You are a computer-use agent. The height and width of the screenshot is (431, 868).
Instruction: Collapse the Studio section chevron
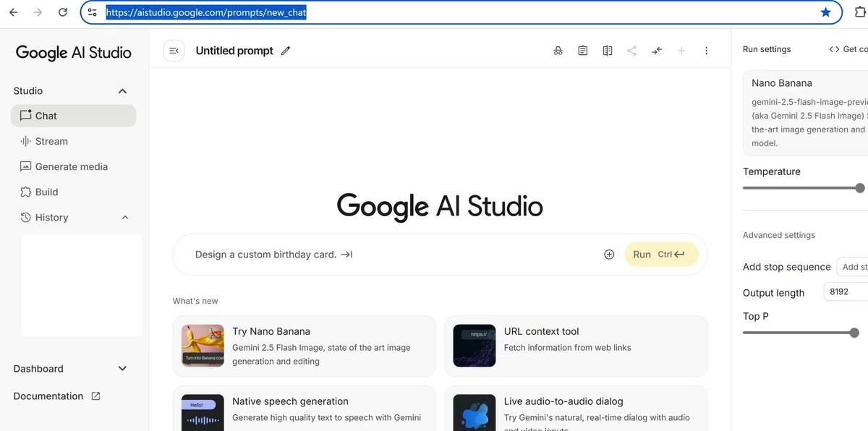122,91
